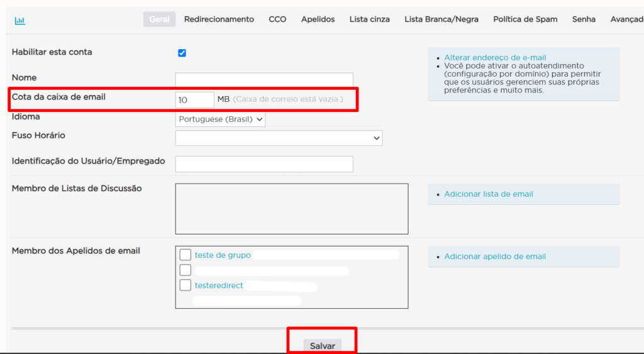
Task: Open the Adicionar apelido de email link
Action: pyautogui.click(x=495, y=257)
